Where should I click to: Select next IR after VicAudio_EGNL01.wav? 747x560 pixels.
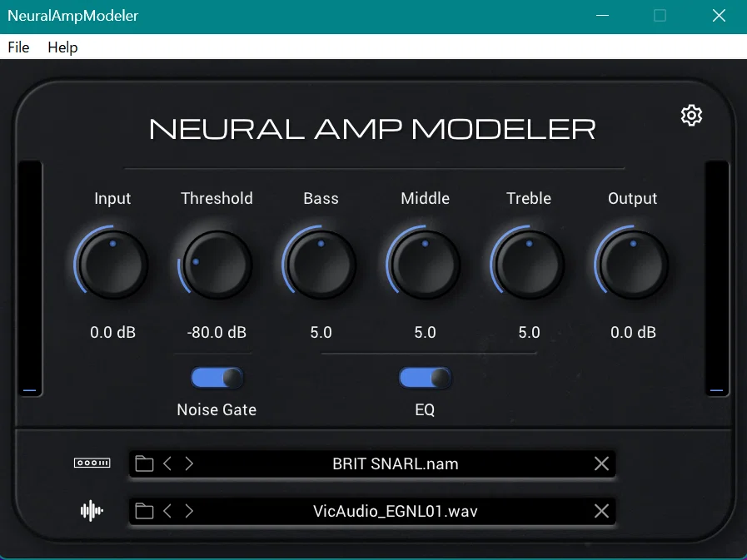click(189, 511)
